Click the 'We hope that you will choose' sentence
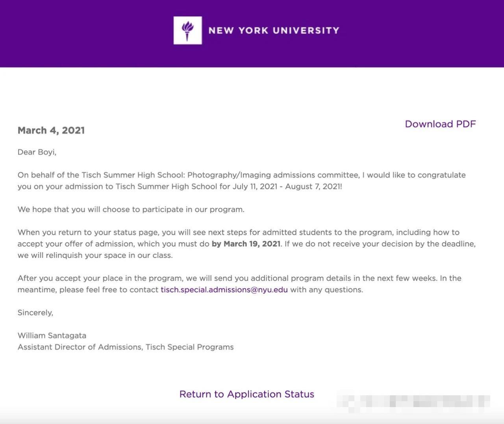The width and height of the screenshot is (504, 424). (131, 210)
